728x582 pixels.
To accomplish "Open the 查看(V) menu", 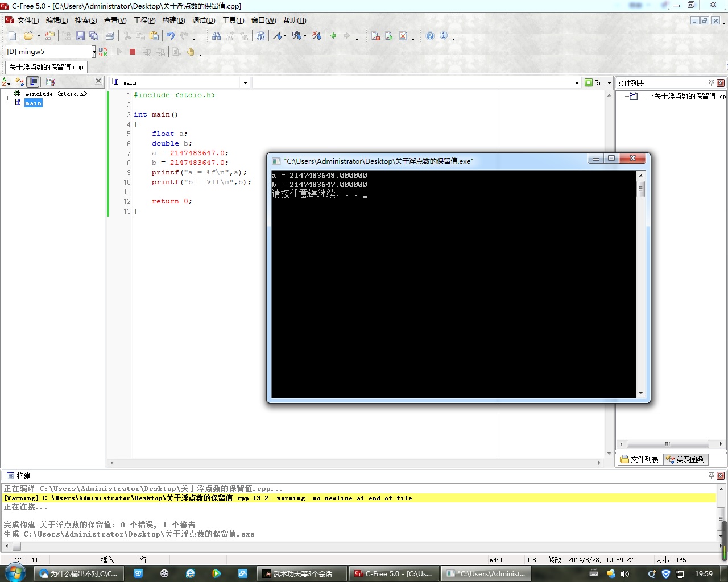I will (115, 20).
